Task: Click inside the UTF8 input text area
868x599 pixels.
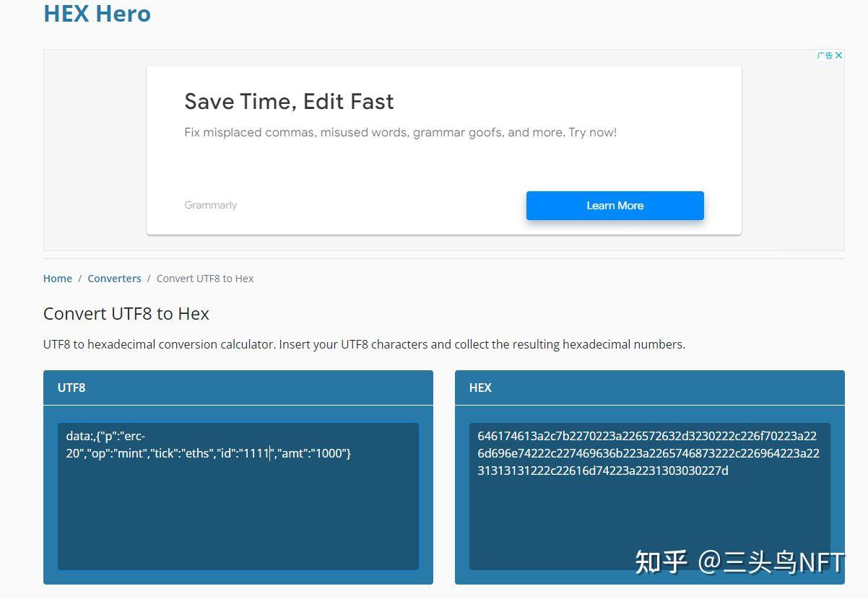Action: click(x=238, y=497)
